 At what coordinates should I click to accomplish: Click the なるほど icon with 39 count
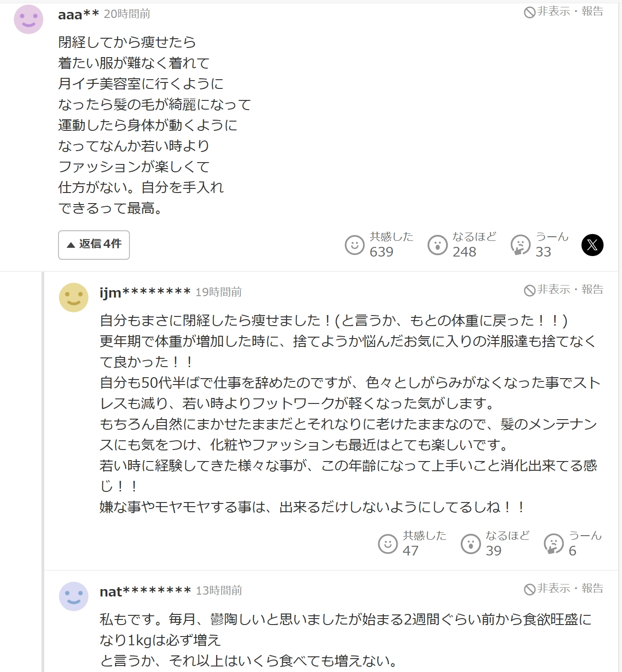click(x=470, y=544)
